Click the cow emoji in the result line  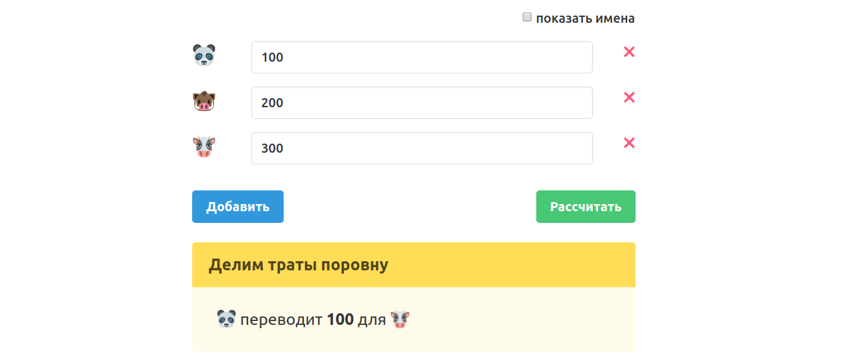point(401,319)
